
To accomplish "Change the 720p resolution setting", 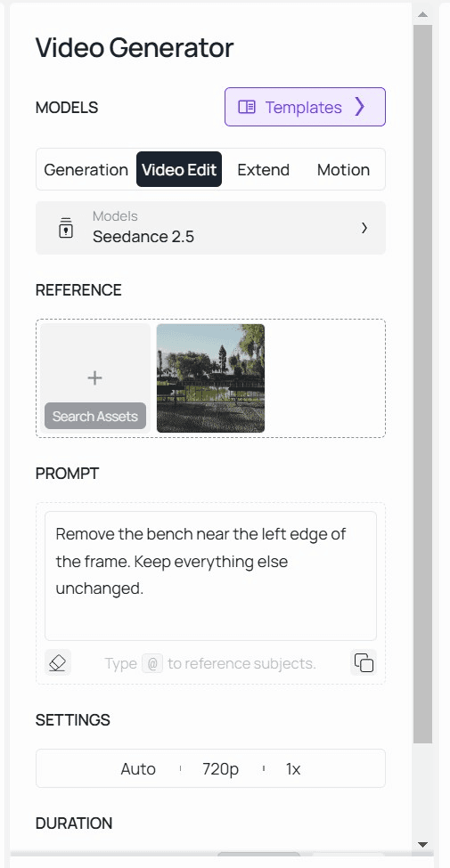I will click(221, 769).
